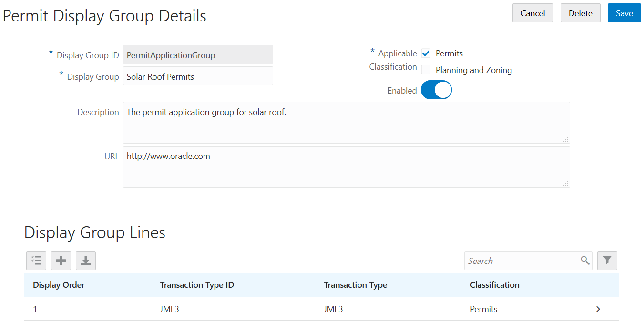Open the filter options icon
Screen dimensions: 644x326
click(607, 261)
